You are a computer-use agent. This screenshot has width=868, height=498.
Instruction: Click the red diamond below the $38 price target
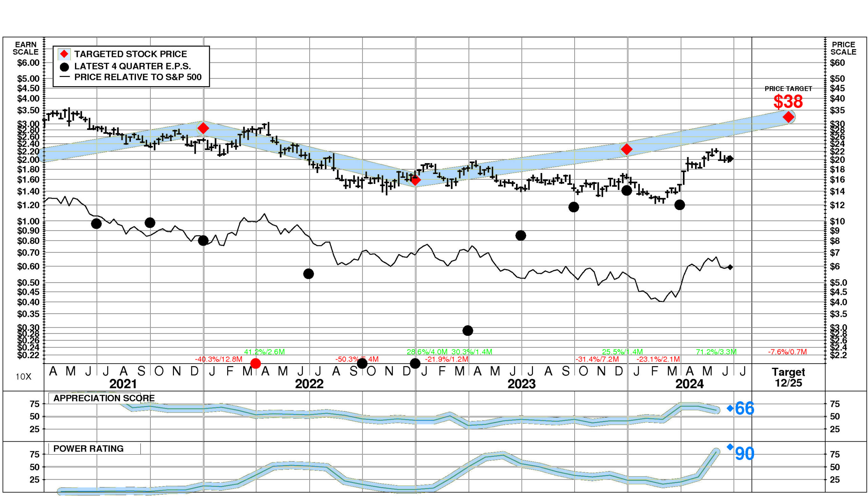pos(788,117)
